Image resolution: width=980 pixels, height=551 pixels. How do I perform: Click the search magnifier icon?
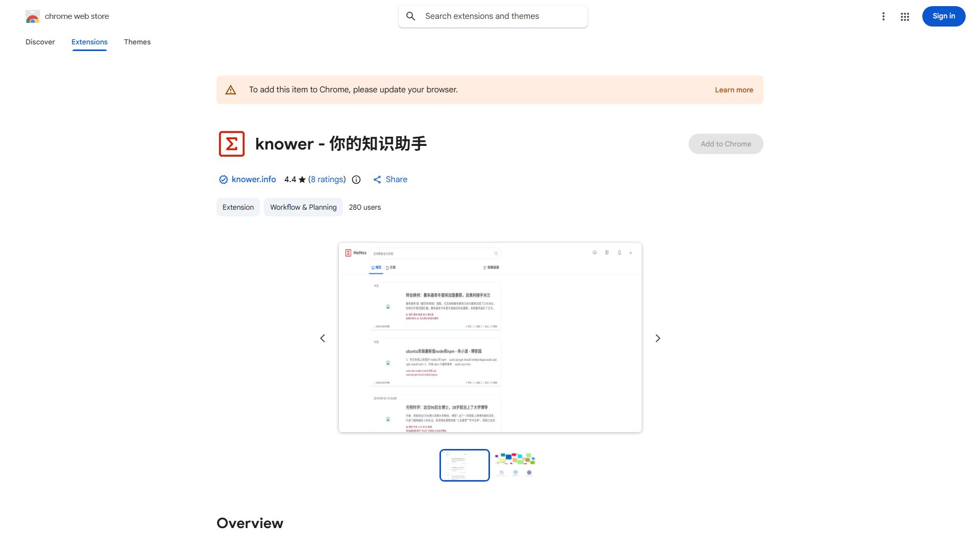pyautogui.click(x=411, y=16)
